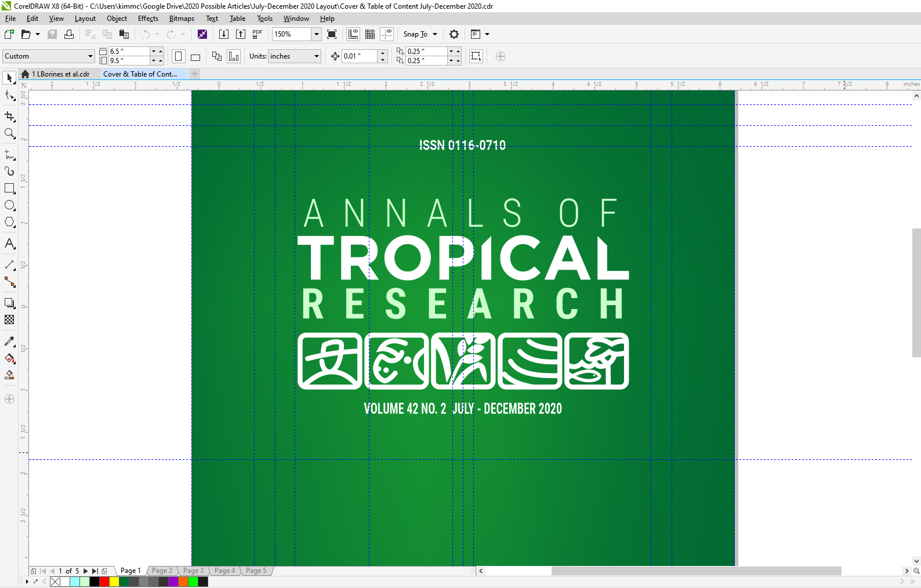The height and width of the screenshot is (588, 921).
Task: Toggle Show Rulers button
Action: (x=353, y=34)
